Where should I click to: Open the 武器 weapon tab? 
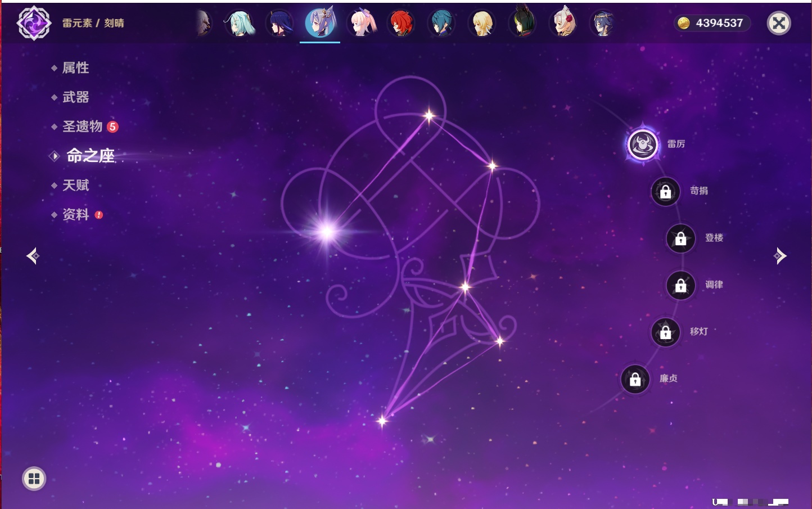[x=76, y=97]
